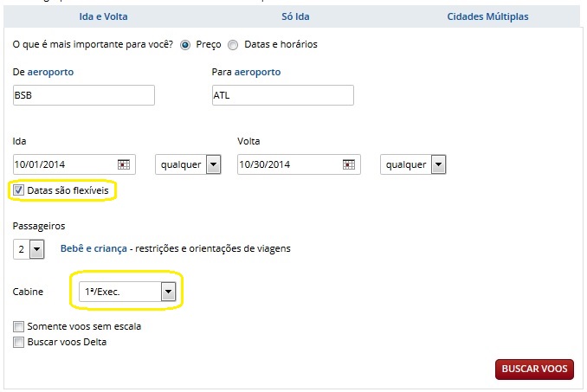This screenshot has height=392, width=587.
Task: Switch to Só Ida tab
Action: (294, 16)
